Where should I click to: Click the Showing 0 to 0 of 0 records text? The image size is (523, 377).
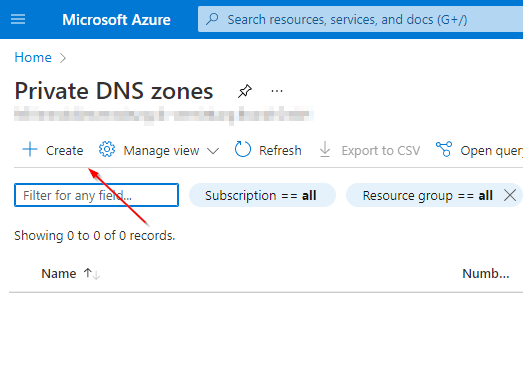(94, 236)
